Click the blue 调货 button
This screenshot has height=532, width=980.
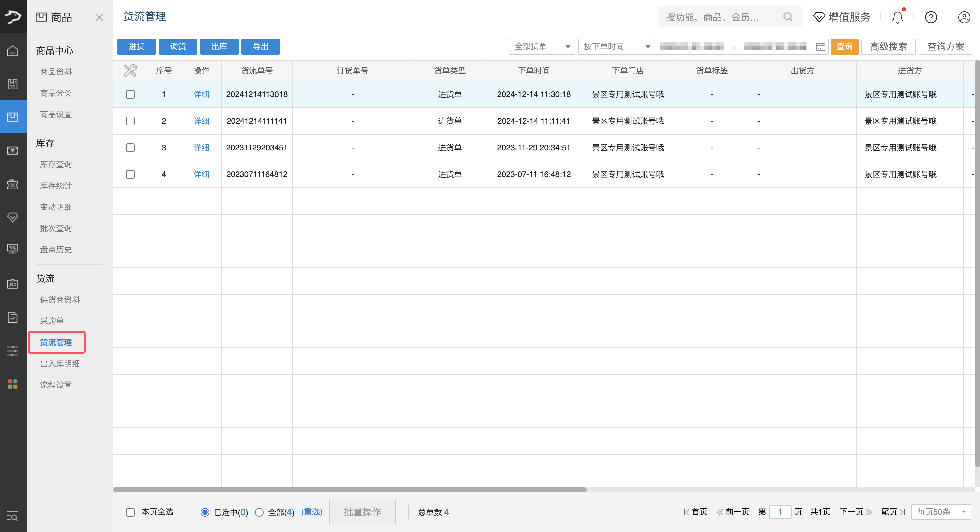178,46
